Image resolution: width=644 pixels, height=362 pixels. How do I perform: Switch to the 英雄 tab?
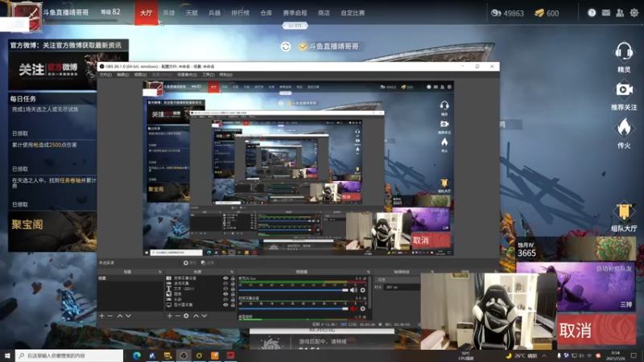point(169,13)
